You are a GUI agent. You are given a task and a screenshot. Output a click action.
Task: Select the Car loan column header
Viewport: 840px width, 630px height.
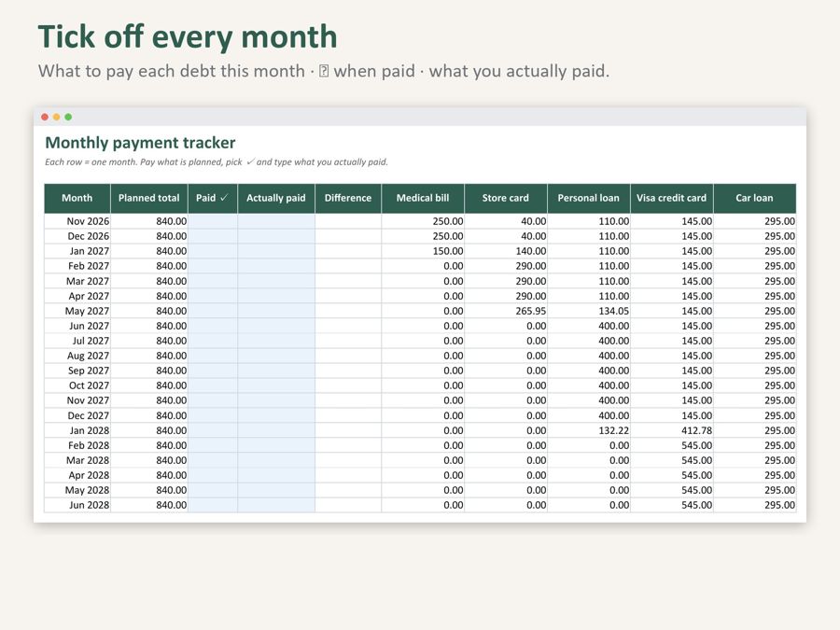click(x=755, y=198)
